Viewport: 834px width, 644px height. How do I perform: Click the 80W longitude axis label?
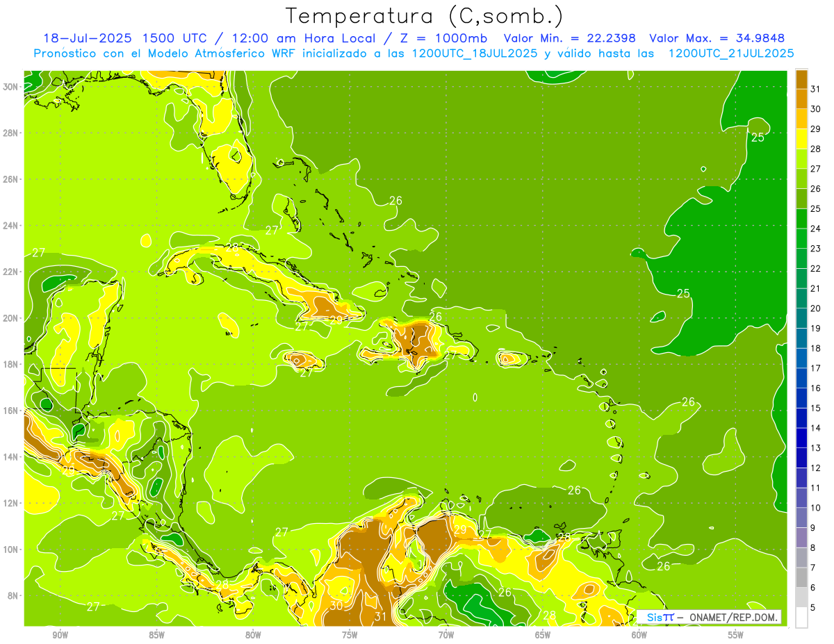253,634
